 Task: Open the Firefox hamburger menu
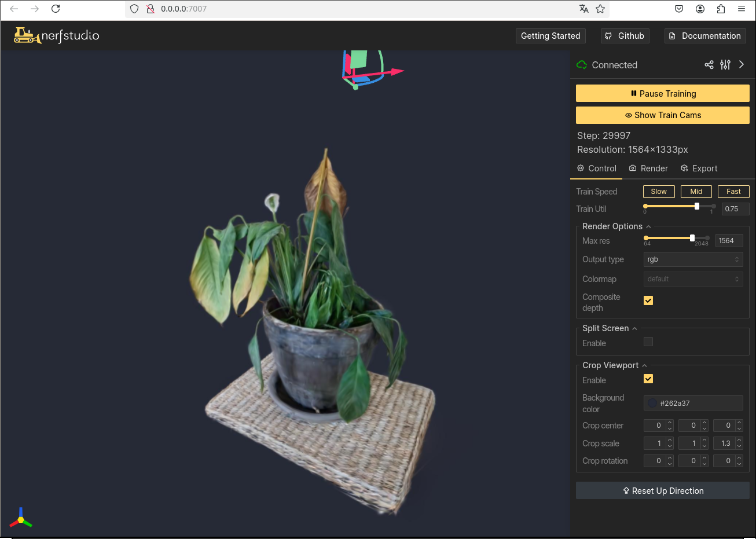click(742, 9)
